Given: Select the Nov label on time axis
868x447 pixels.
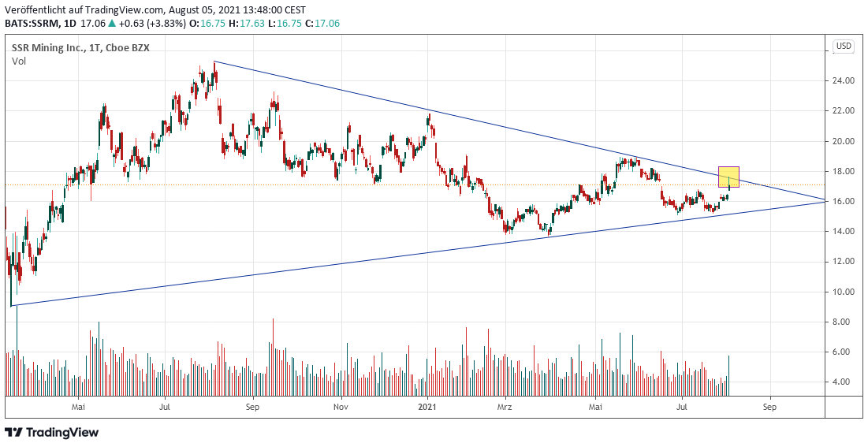Looking at the screenshot, I should click(x=341, y=407).
